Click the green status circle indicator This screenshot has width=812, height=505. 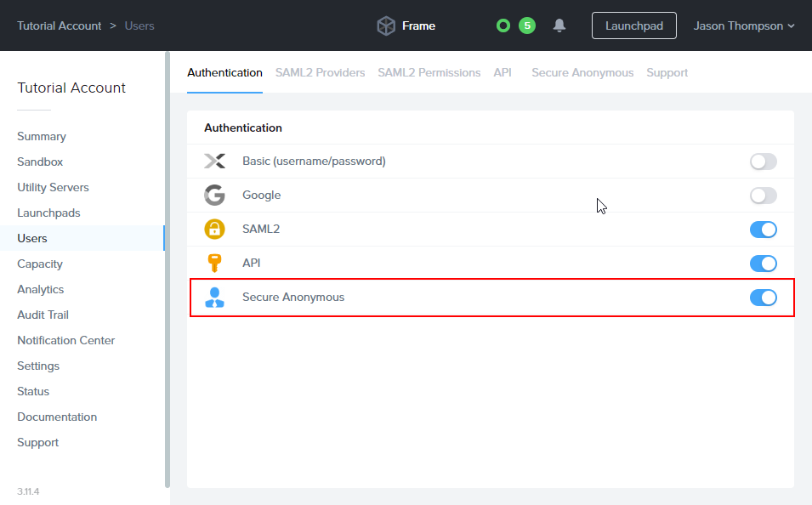tap(503, 26)
